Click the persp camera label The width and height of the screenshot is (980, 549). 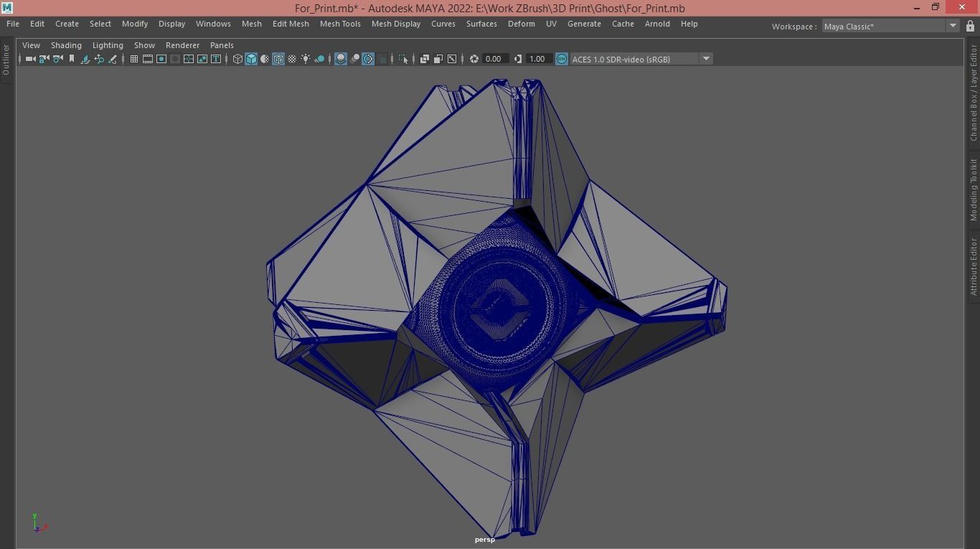point(485,540)
